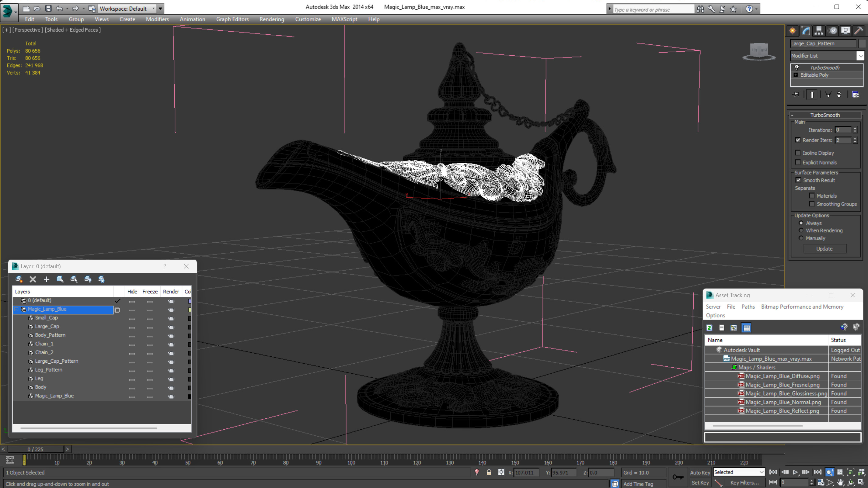The image size is (868, 488).
Task: Open the Modifiers menu
Action: 157,19
